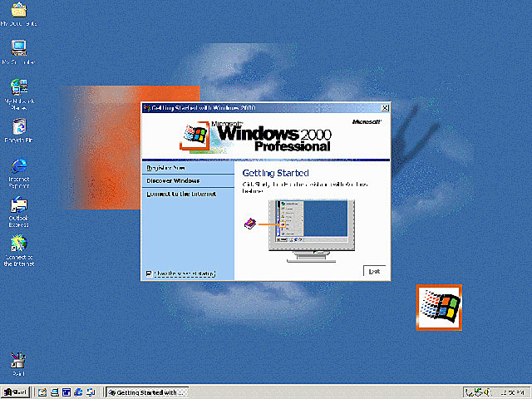The width and height of the screenshot is (532, 399).
Task: Select the My Network Places desktop icon
Action: (19, 94)
